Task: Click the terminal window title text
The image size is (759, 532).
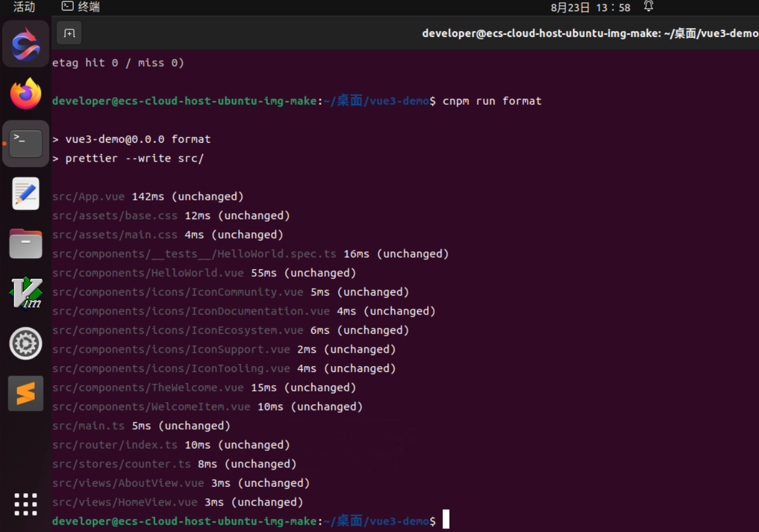Action: pos(590,34)
